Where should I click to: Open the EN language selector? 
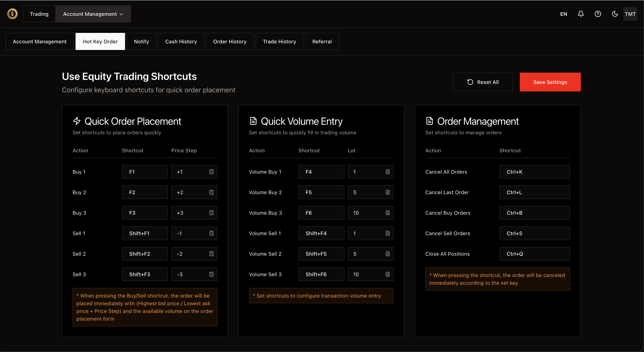[564, 14]
